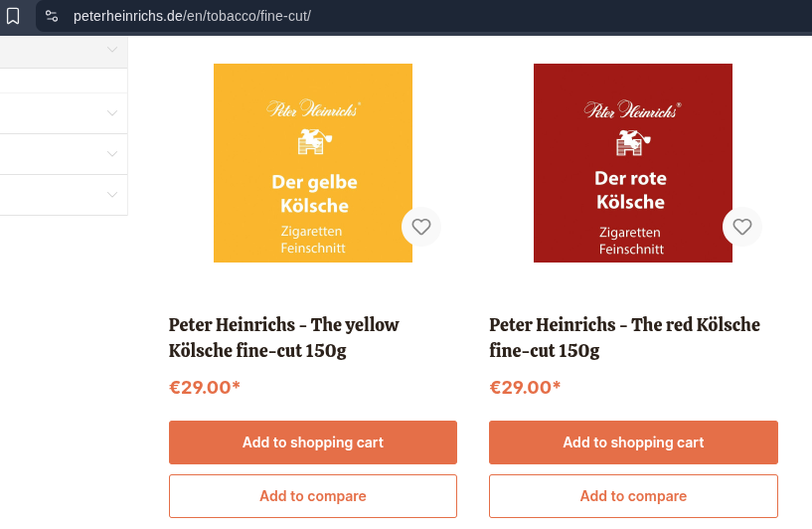Open Der gelbe Kölsche product image
The image size is (812, 529).
pyautogui.click(x=313, y=163)
